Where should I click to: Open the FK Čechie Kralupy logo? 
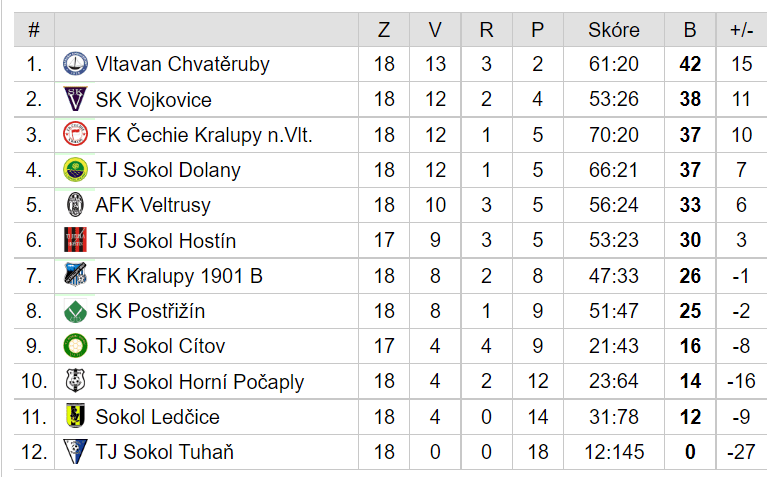tap(75, 134)
